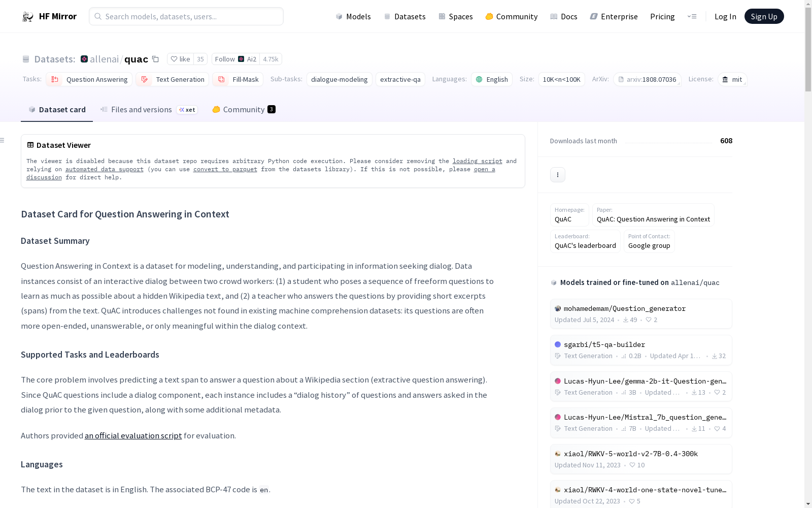Open the official evaluation script link
Image resolution: width=812 pixels, height=508 pixels.
point(133,436)
